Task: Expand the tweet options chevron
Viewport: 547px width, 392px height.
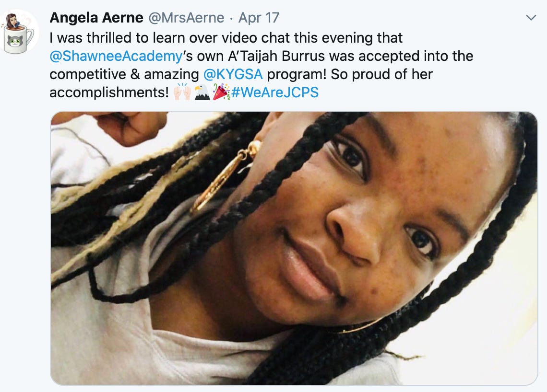Action: (x=531, y=18)
